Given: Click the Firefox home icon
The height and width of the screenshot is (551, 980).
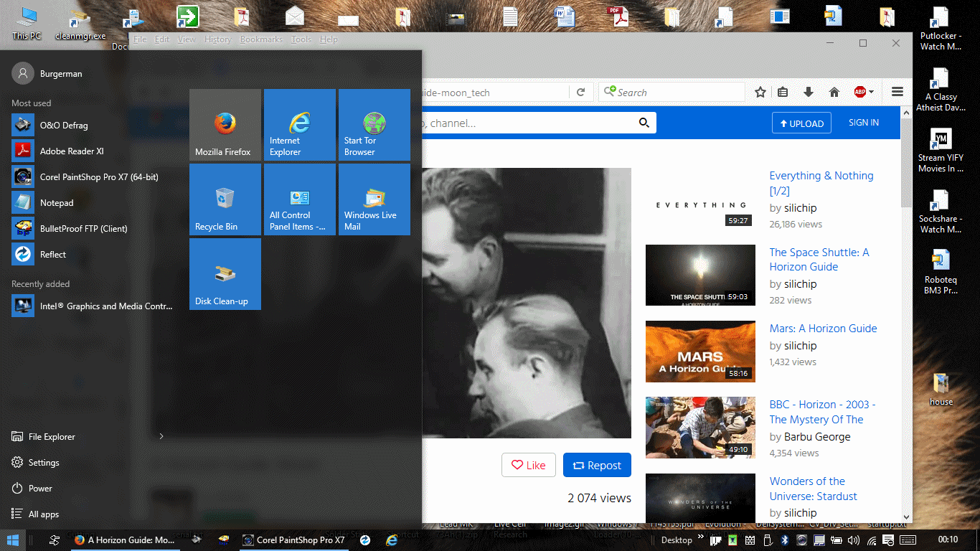Looking at the screenshot, I should pyautogui.click(x=834, y=92).
